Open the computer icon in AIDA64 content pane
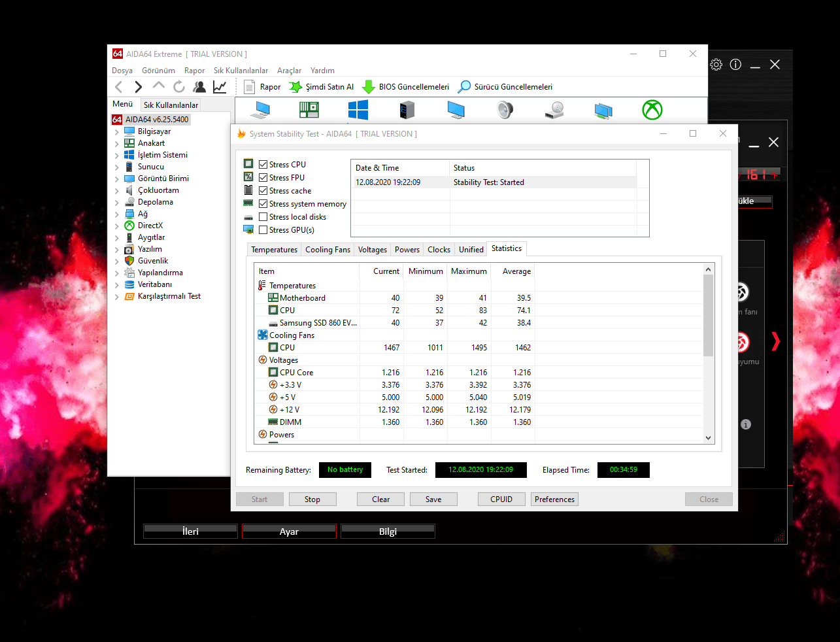 tap(260, 110)
